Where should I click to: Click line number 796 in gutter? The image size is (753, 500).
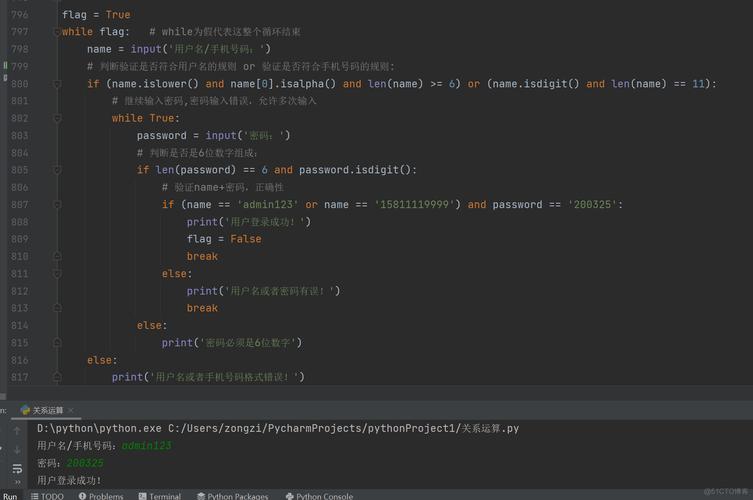point(20,15)
